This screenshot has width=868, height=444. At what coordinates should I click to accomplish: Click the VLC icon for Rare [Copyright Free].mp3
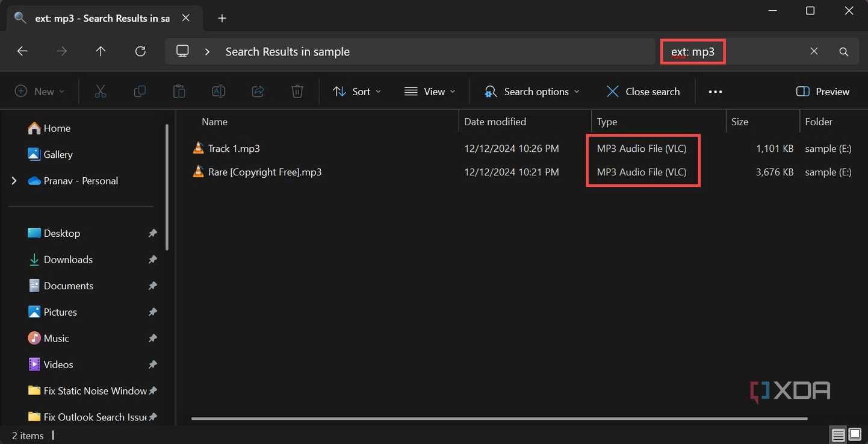pos(198,172)
